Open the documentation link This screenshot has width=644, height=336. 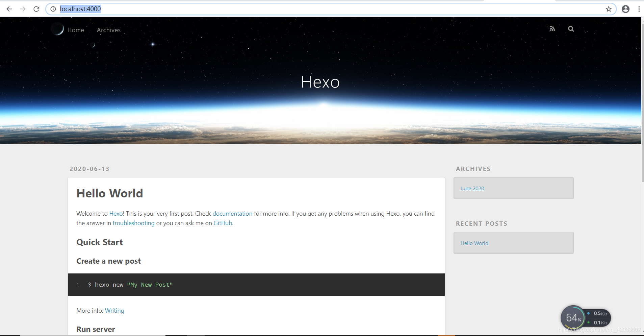[x=232, y=214]
